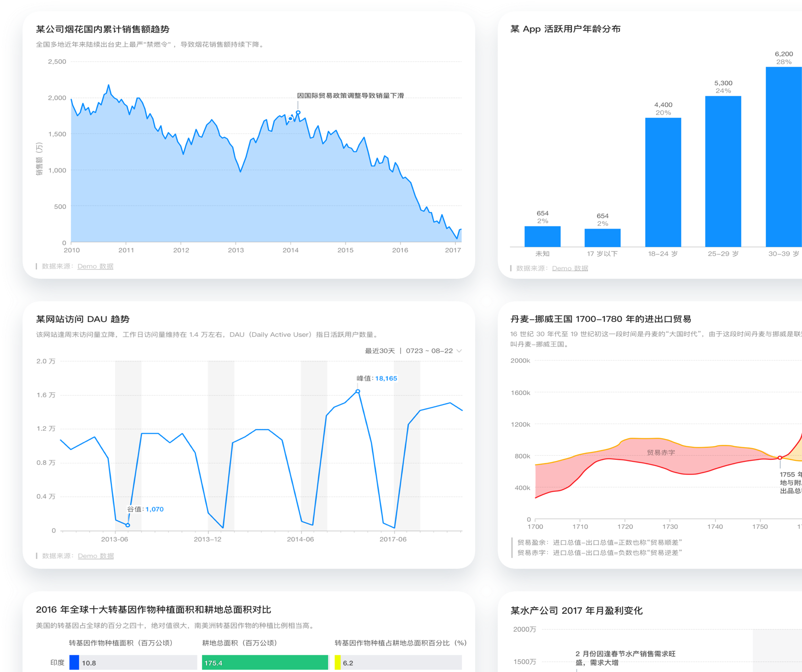Click the title 某公司烟花国内累计销售额趋势
This screenshot has height=672, width=802.
click(103, 29)
